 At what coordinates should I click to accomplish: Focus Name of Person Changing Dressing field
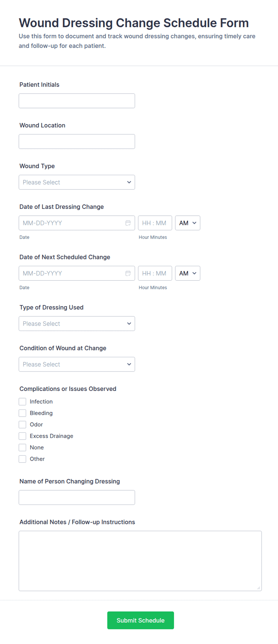point(77,497)
